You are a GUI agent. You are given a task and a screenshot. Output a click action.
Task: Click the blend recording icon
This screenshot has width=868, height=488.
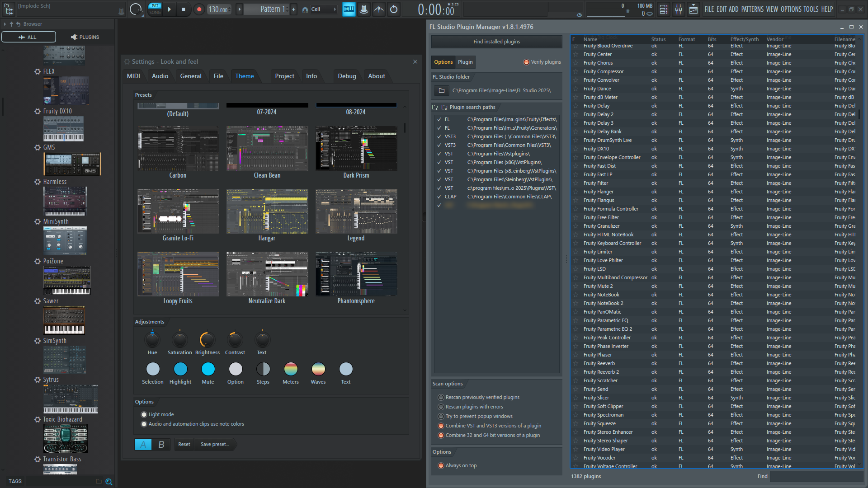point(379,9)
